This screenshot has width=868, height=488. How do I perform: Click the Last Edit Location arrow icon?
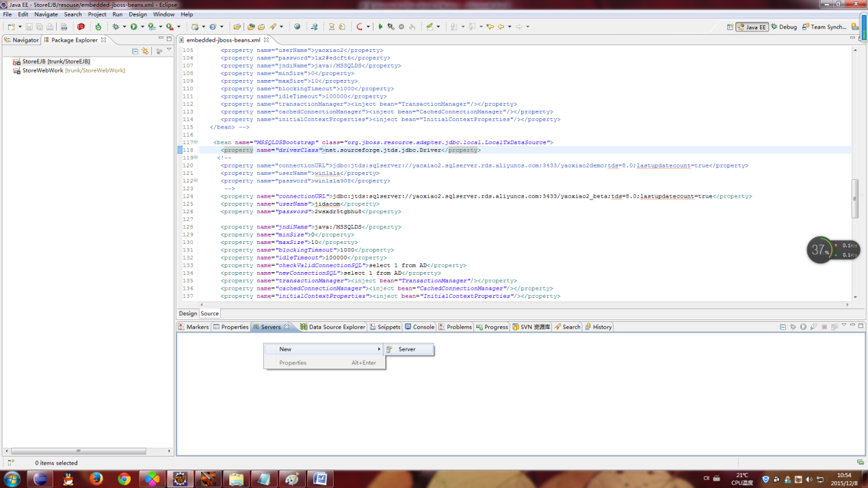click(x=490, y=27)
